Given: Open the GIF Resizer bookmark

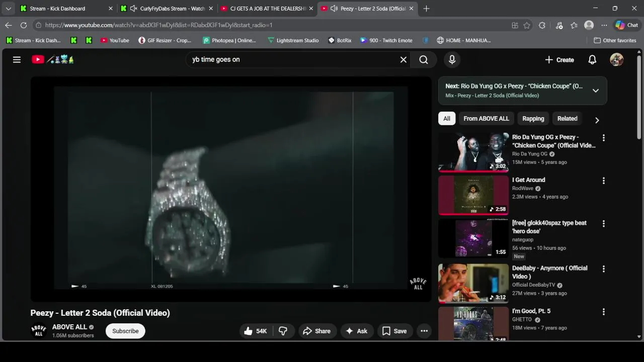Looking at the screenshot, I should point(165,40).
